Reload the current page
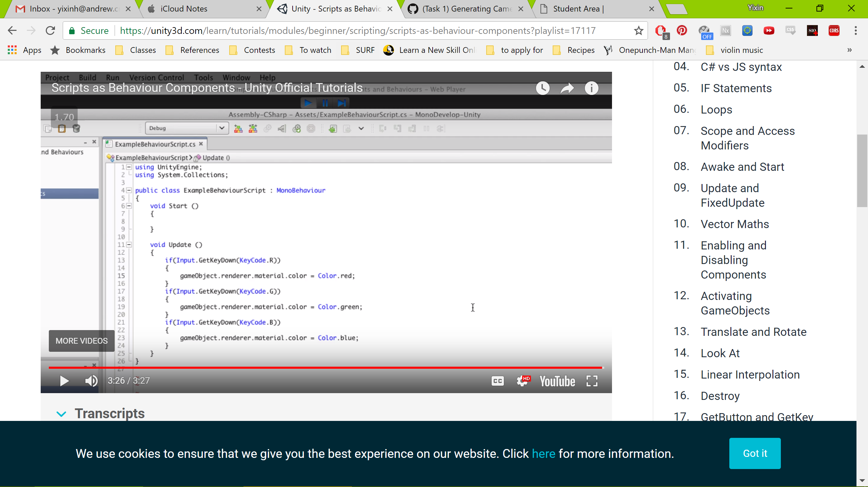The image size is (868, 487). coord(50,31)
